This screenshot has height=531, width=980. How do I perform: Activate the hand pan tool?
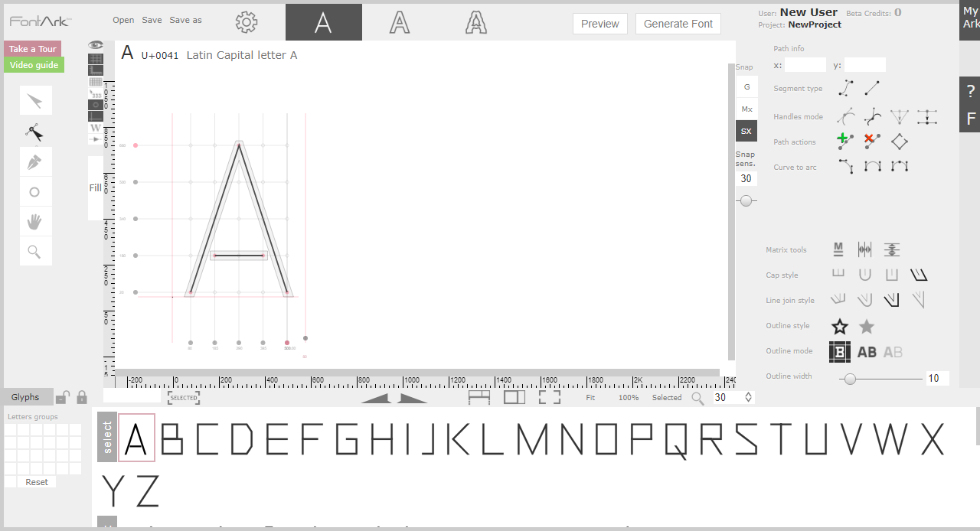tap(35, 222)
